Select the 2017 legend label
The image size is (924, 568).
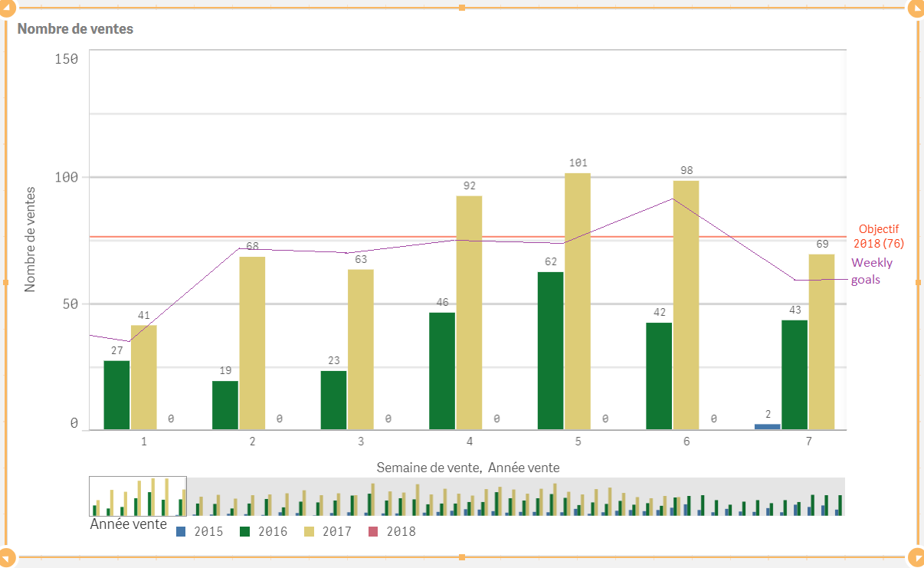pos(337,530)
